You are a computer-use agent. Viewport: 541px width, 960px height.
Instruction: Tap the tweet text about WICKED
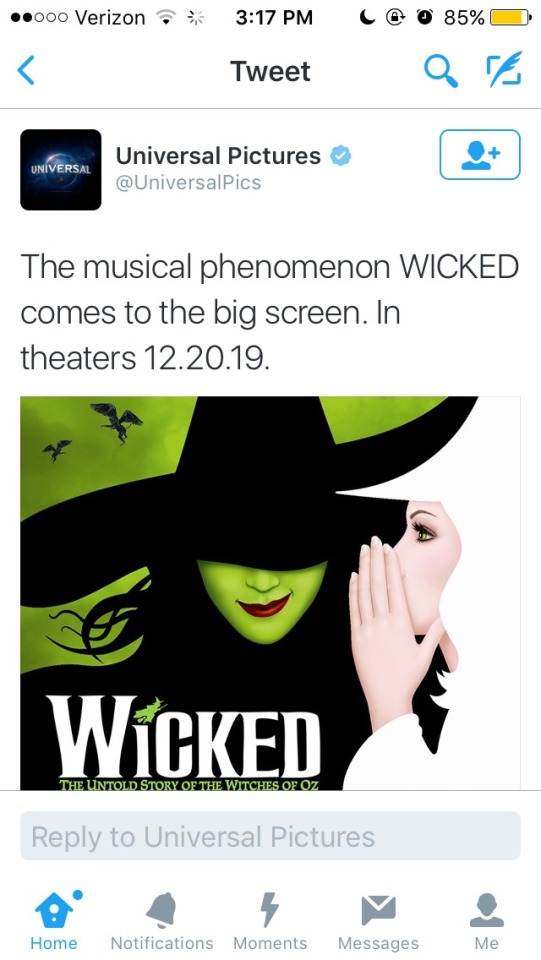coord(270,312)
